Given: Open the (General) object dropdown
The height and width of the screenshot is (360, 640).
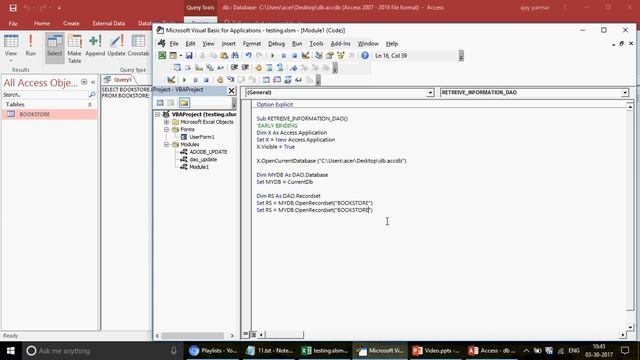Looking at the screenshot, I should (430, 93).
